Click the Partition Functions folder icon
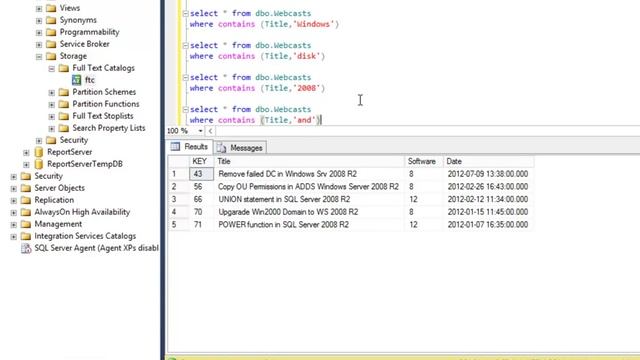The width and height of the screenshot is (640, 360). pos(64,104)
